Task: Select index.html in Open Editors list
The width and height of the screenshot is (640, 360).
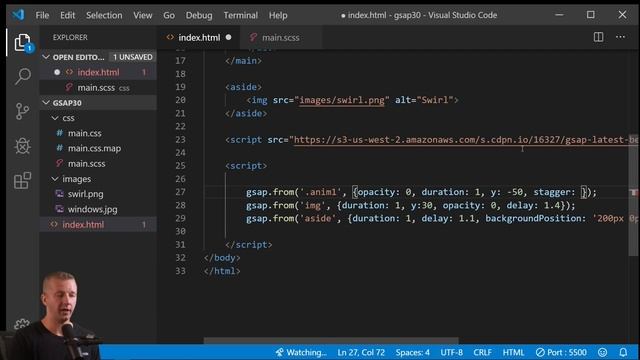Action: tap(98, 72)
